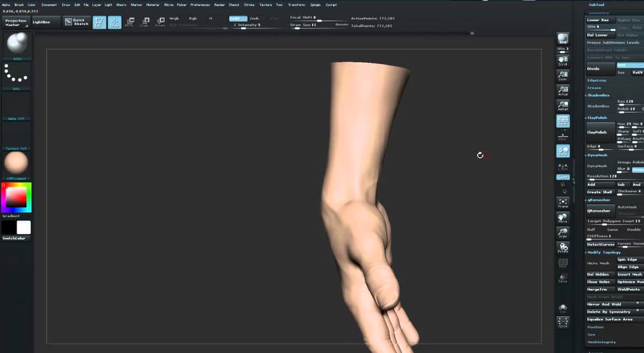Toggle Zadd sculpt mode

238,19
